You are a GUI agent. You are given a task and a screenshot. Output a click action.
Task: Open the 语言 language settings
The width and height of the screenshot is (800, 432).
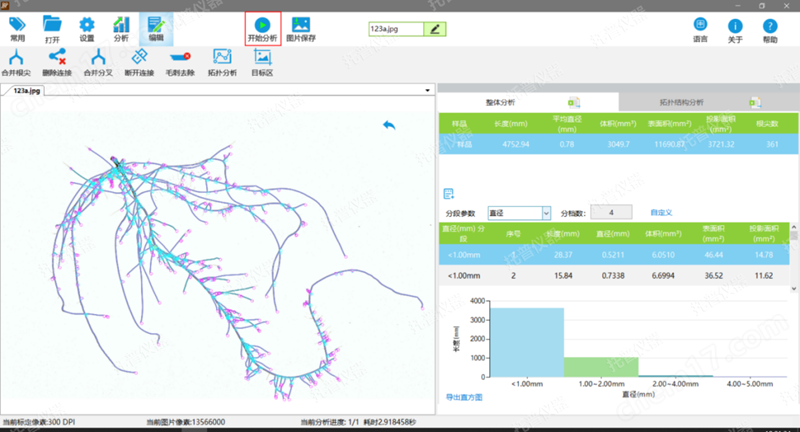point(700,27)
